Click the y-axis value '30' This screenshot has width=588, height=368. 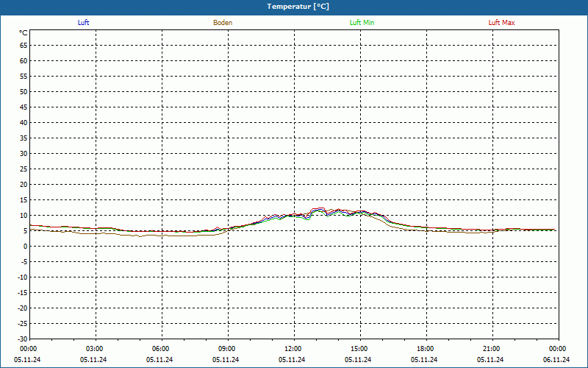[24, 154]
